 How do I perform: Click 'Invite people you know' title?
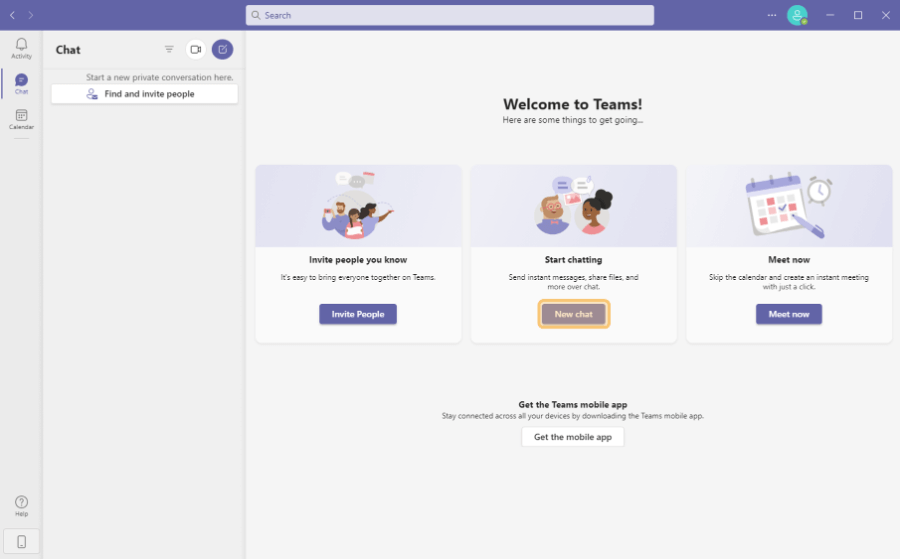point(358,259)
